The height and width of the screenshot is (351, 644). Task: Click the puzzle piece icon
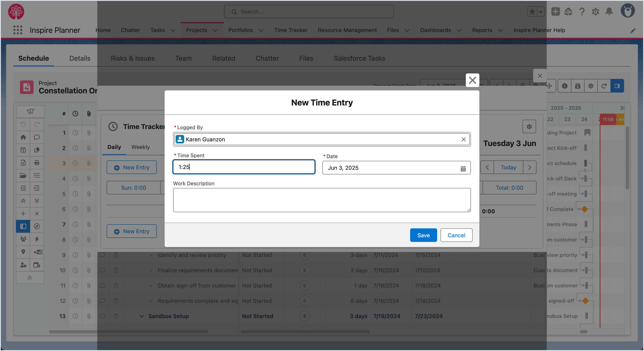pyautogui.click(x=30, y=278)
